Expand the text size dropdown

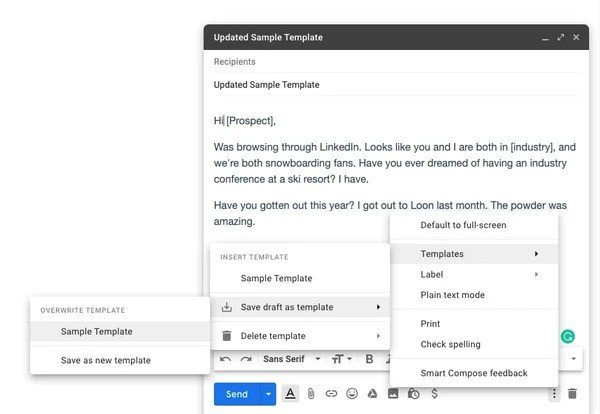point(341,358)
